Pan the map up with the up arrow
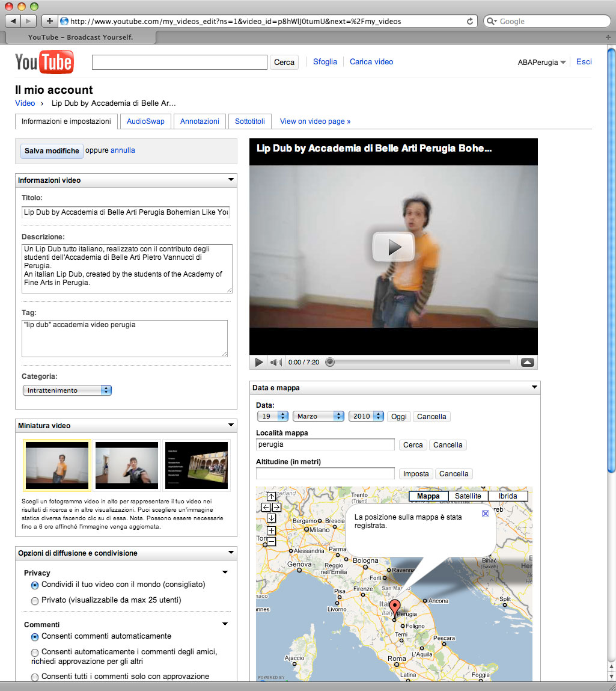 (x=271, y=496)
